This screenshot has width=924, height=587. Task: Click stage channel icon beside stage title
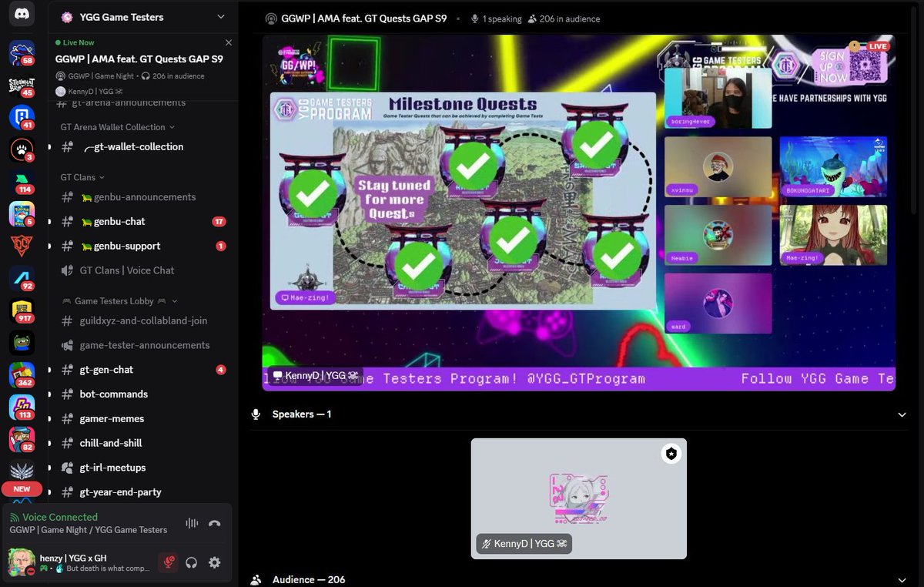coord(270,18)
